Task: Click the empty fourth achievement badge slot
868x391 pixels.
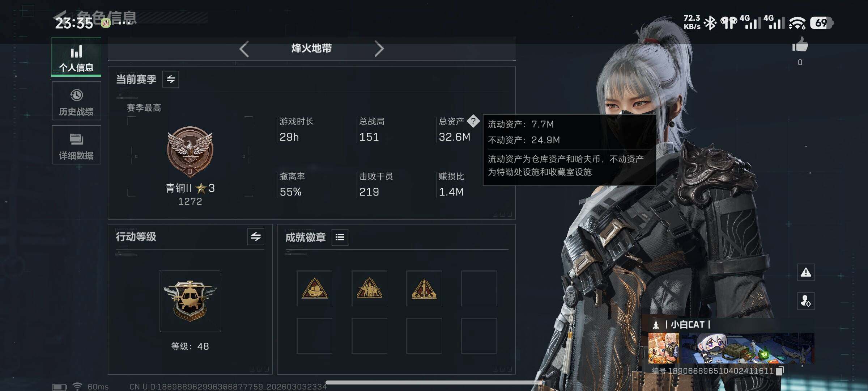Action: pyautogui.click(x=479, y=289)
